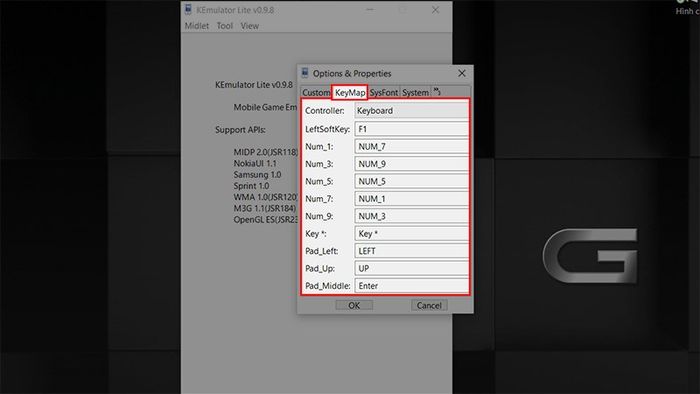Screen dimensions: 700x394
Task: Close the Options & Properties dialog
Action: (x=462, y=73)
